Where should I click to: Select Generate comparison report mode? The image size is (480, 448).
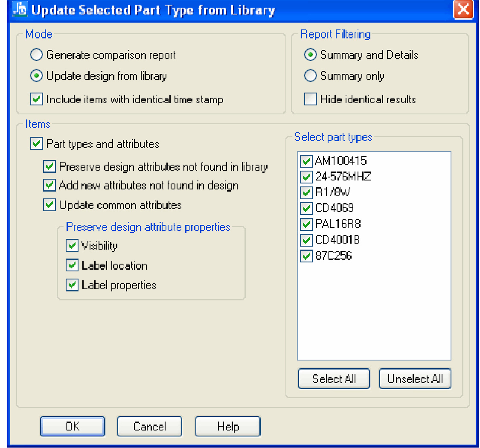tap(37, 55)
